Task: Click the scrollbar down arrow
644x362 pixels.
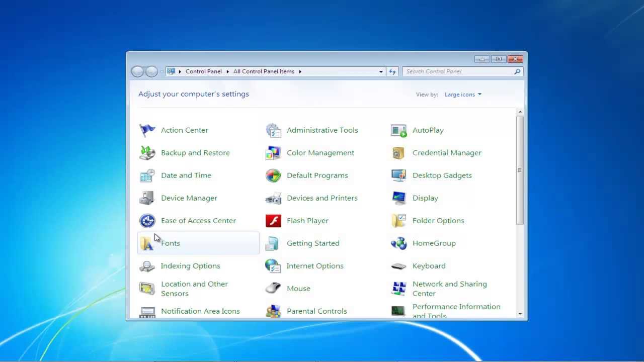Action: click(520, 314)
